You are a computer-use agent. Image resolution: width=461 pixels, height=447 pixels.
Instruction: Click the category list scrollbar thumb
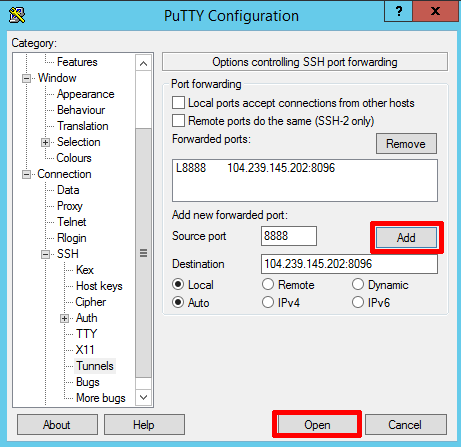(143, 253)
